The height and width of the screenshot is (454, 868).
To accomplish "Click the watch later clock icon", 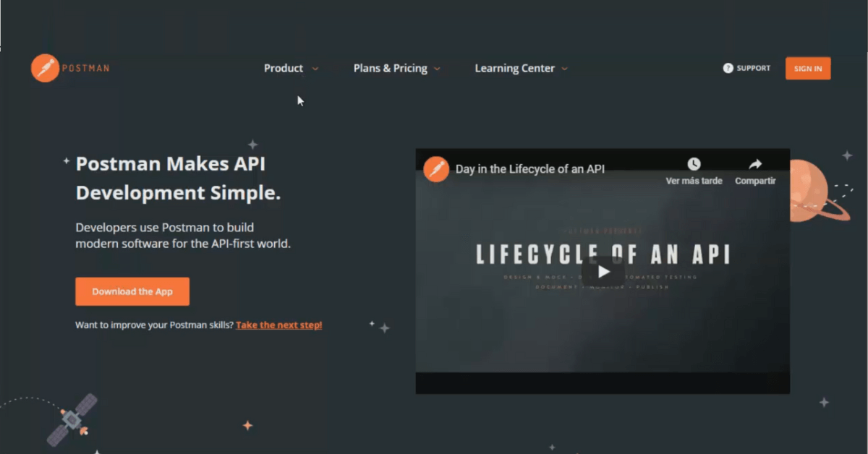I will coord(694,165).
